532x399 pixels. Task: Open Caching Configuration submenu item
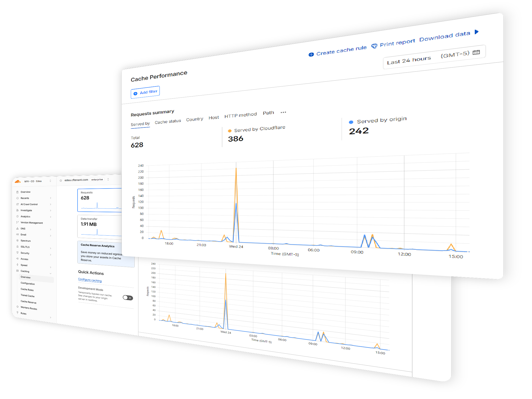coord(28,283)
